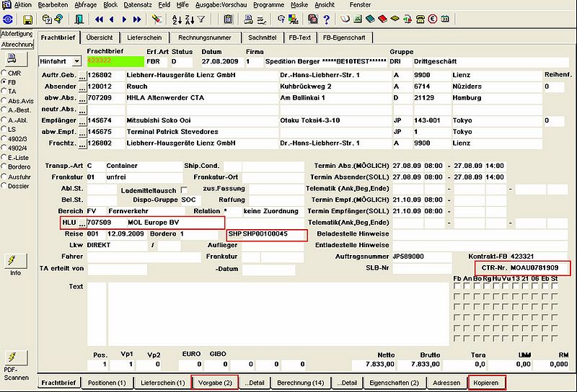Viewport: 577px width, 392px height.
Task: Click the exit door icon
Action: pyautogui.click(x=79, y=19)
